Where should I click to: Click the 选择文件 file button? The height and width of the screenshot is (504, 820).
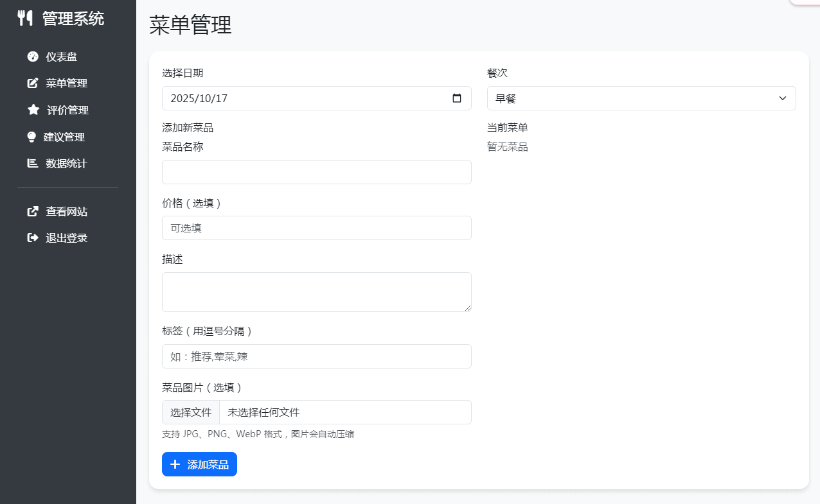(191, 412)
